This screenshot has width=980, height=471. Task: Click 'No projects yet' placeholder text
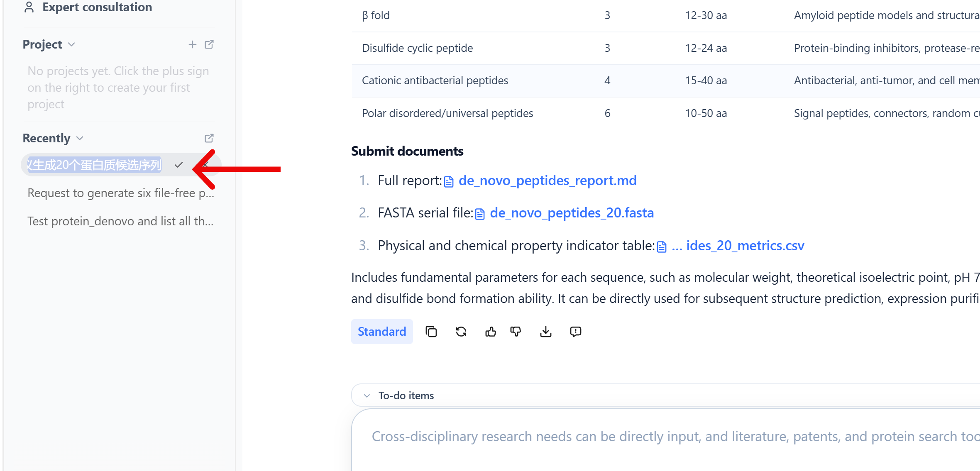tap(118, 88)
